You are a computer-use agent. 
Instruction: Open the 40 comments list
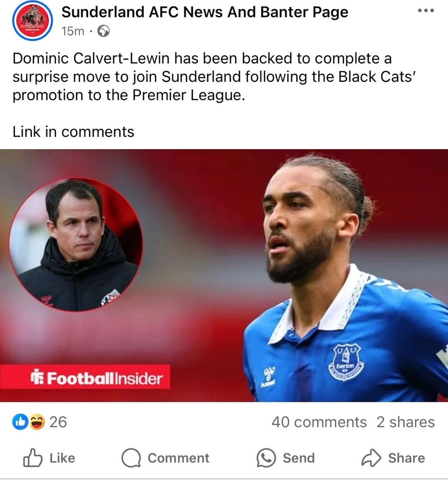pos(319,422)
